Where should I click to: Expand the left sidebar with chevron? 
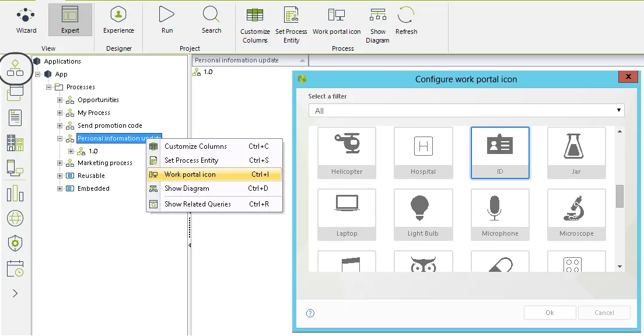tap(15, 293)
